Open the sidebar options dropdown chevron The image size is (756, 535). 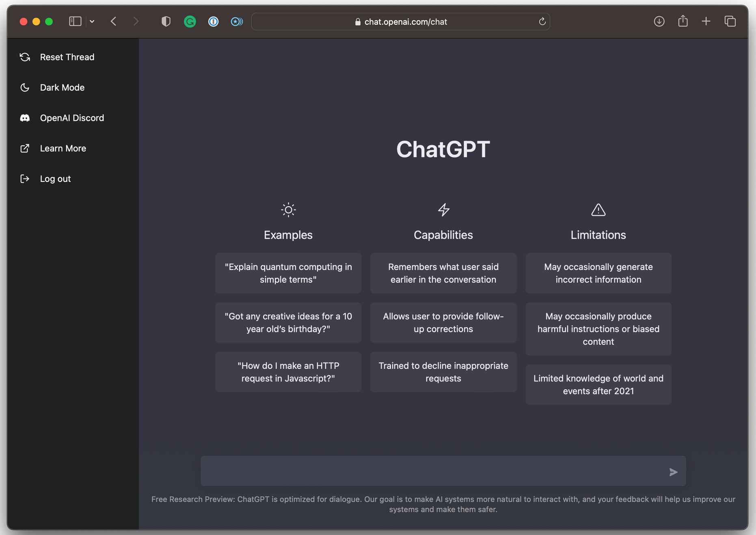point(92,22)
